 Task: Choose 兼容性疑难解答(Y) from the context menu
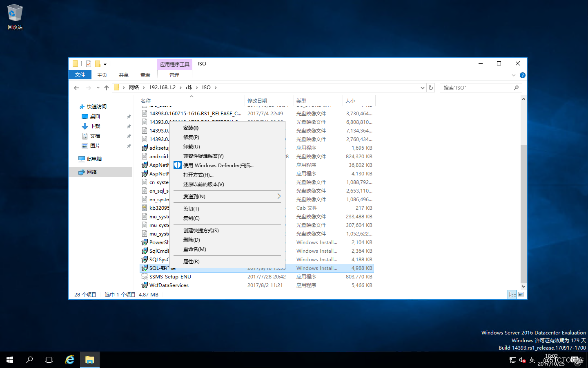[x=227, y=156]
